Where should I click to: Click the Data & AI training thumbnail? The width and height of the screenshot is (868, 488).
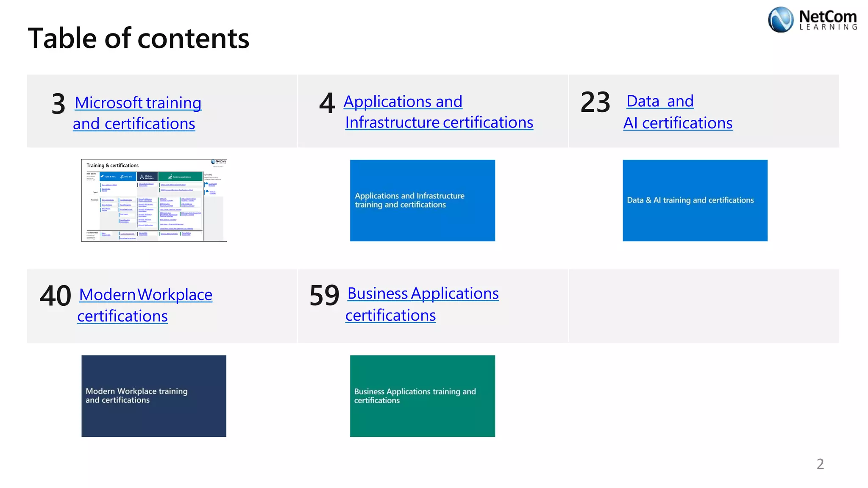pos(695,200)
